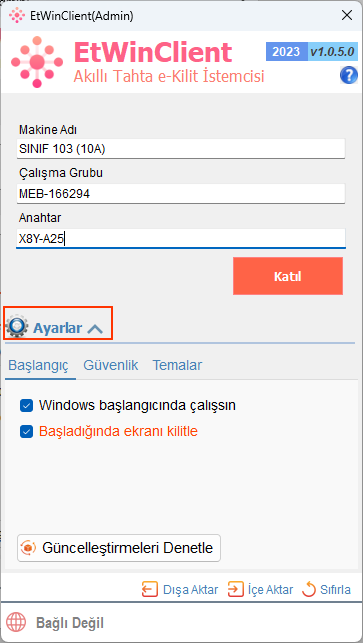Click the İçe Aktar import icon
The width and height of the screenshot is (363, 643).
[x=235, y=590]
